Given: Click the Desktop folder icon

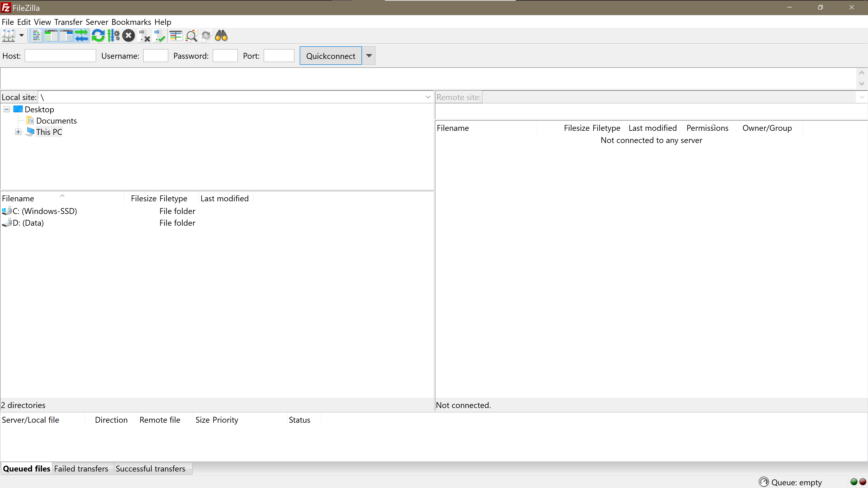Looking at the screenshot, I should click(18, 109).
